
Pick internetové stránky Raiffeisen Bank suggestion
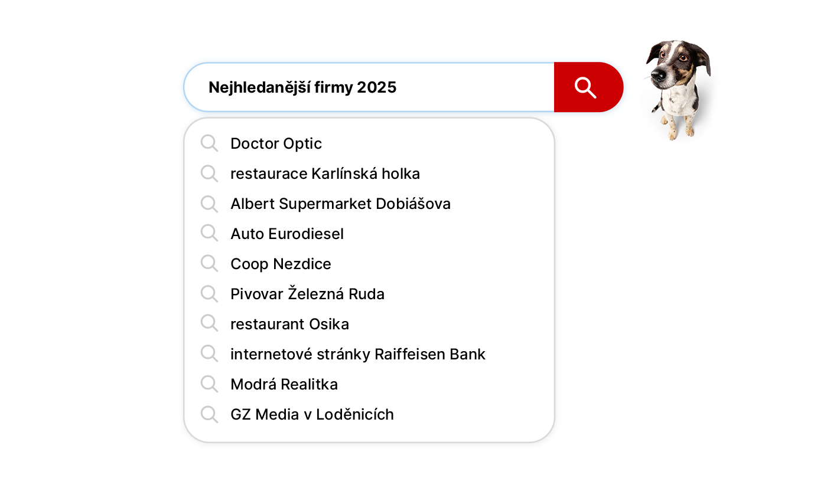click(357, 354)
